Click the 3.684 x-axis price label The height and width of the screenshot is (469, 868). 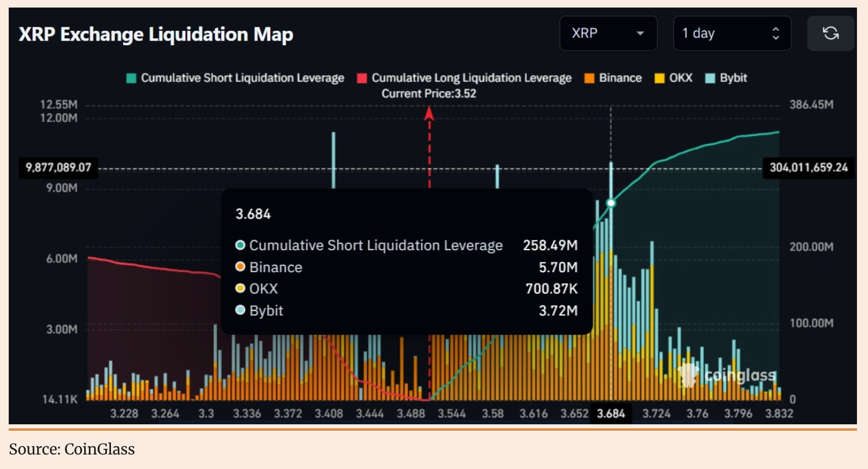tap(611, 414)
